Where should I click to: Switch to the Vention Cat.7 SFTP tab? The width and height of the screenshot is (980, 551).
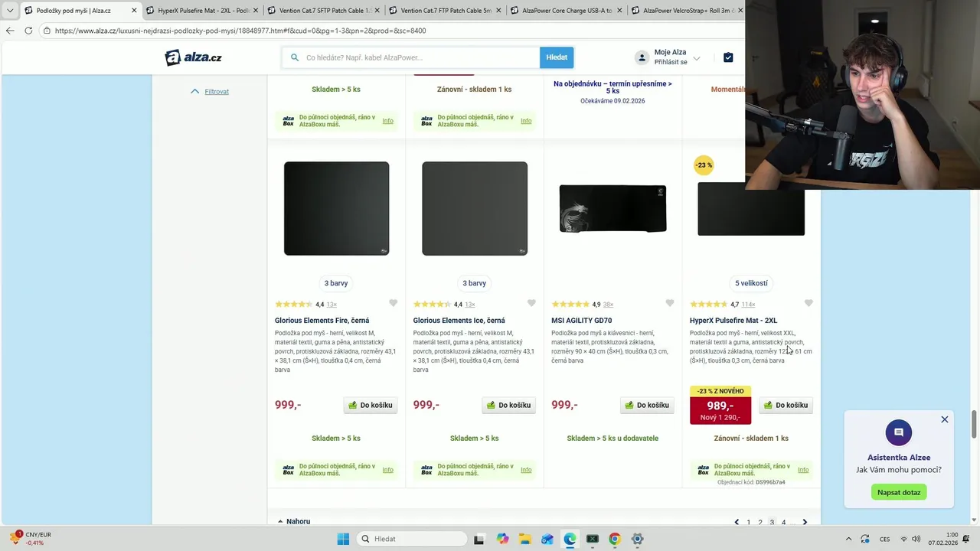pyautogui.click(x=324, y=11)
